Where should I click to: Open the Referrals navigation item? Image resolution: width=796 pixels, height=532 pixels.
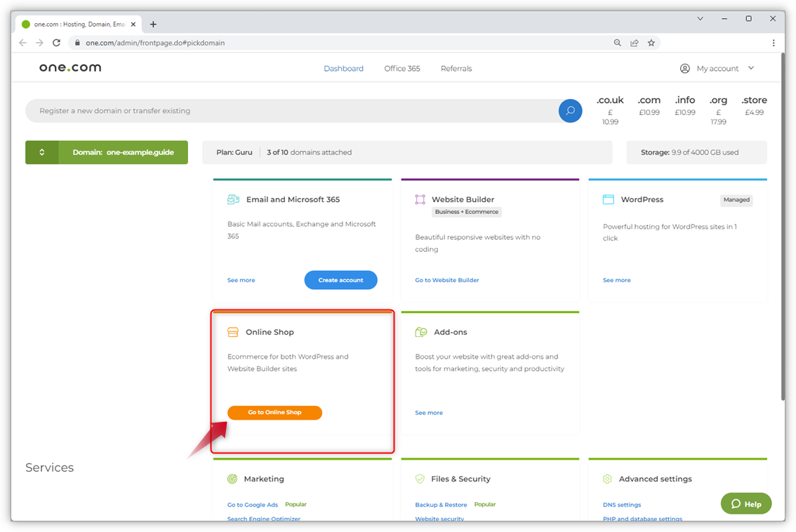click(x=456, y=69)
